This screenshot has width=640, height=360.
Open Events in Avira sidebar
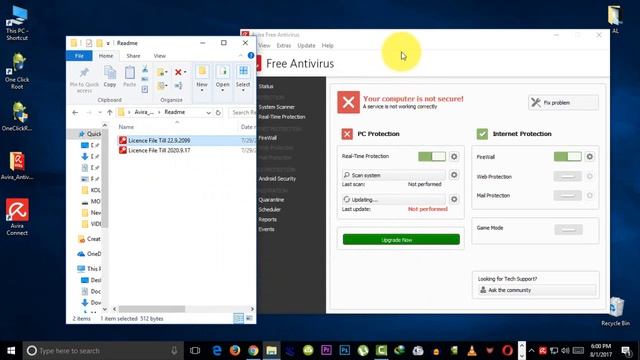266,229
